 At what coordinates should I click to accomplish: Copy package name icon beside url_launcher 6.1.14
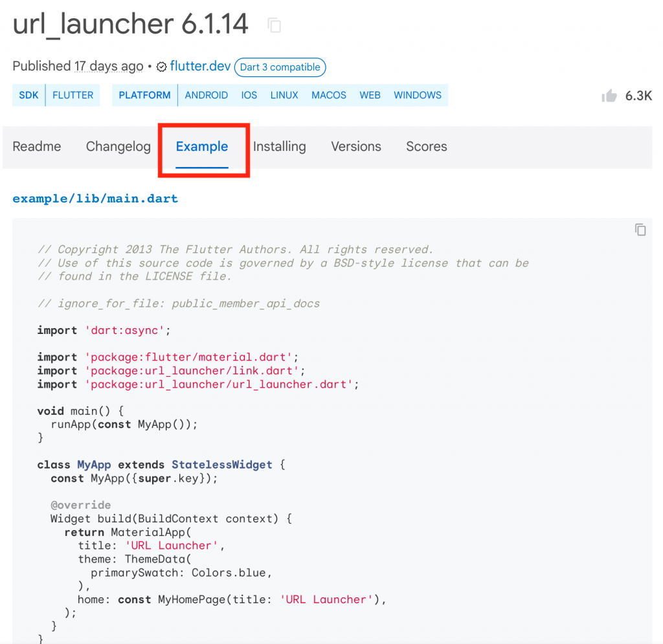point(274,25)
